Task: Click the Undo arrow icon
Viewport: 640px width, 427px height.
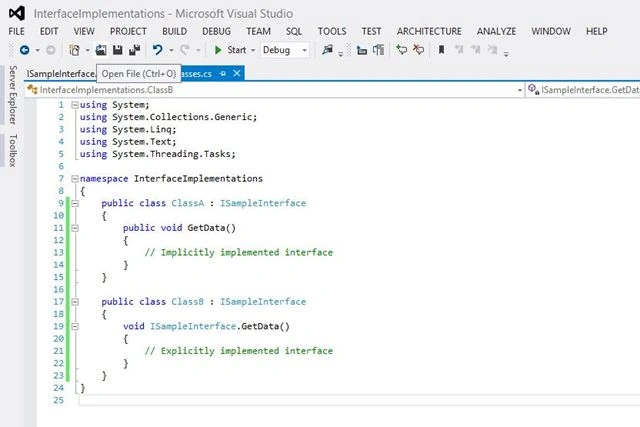Action: 158,50
